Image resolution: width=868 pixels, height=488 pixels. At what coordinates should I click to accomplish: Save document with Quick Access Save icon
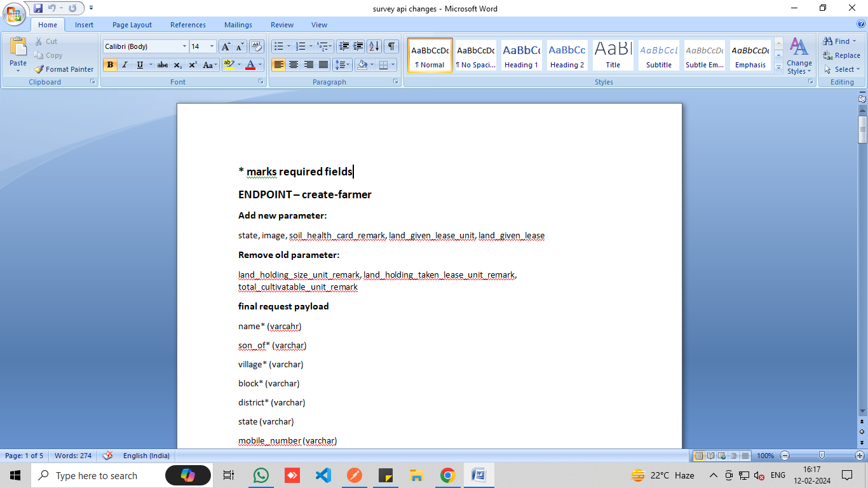pos(38,8)
